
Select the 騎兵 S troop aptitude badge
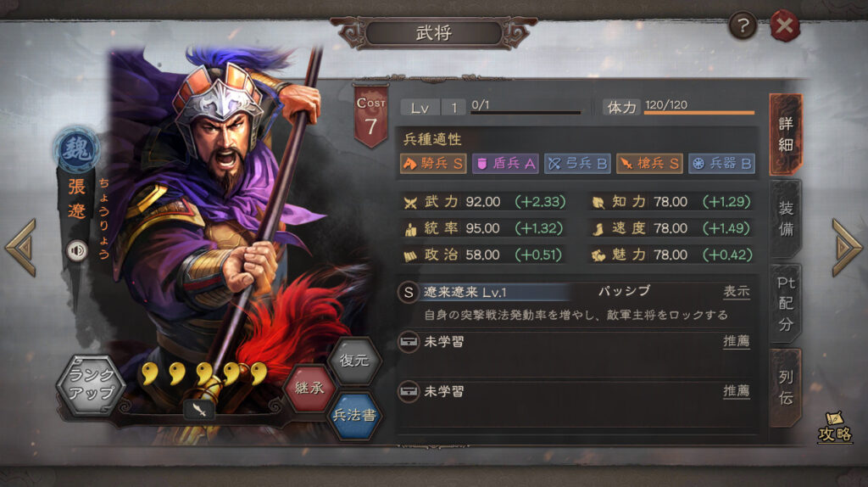click(433, 164)
